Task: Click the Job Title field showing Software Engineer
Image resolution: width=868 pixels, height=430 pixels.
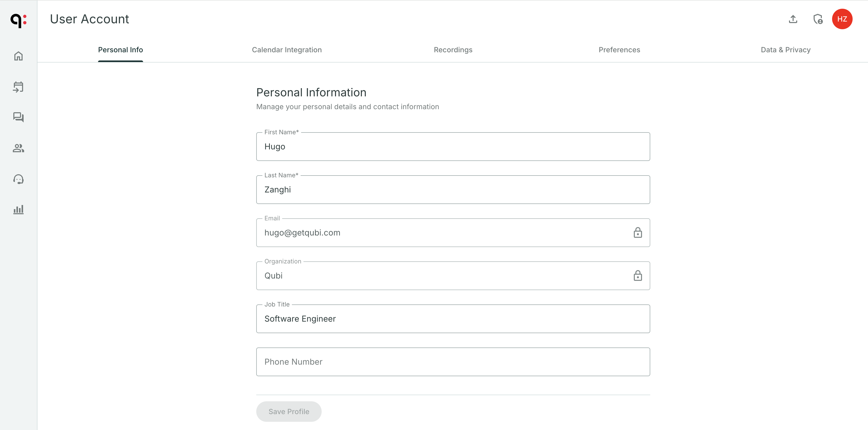Action: pyautogui.click(x=453, y=319)
